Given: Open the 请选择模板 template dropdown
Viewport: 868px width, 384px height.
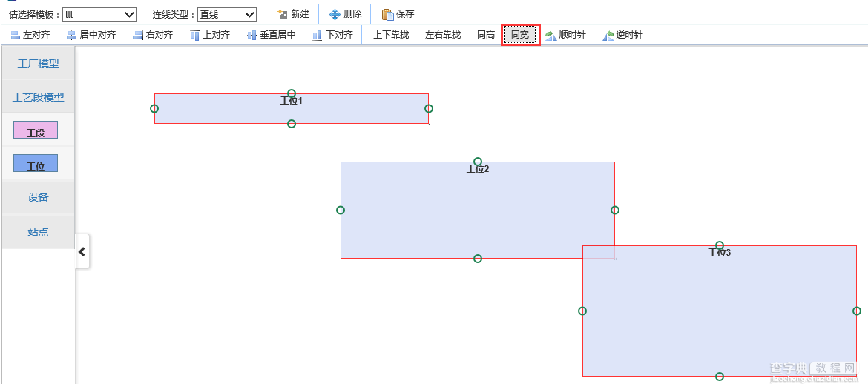Looking at the screenshot, I should (99, 14).
